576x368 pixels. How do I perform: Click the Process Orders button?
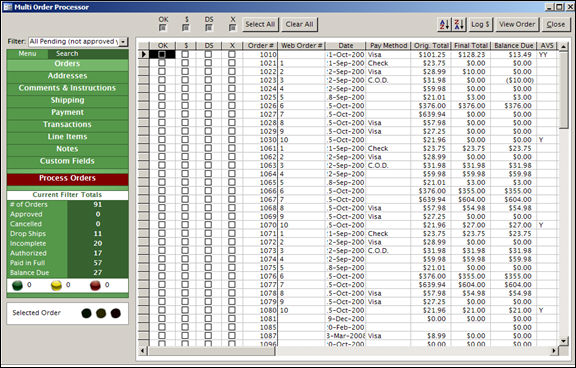coord(67,178)
